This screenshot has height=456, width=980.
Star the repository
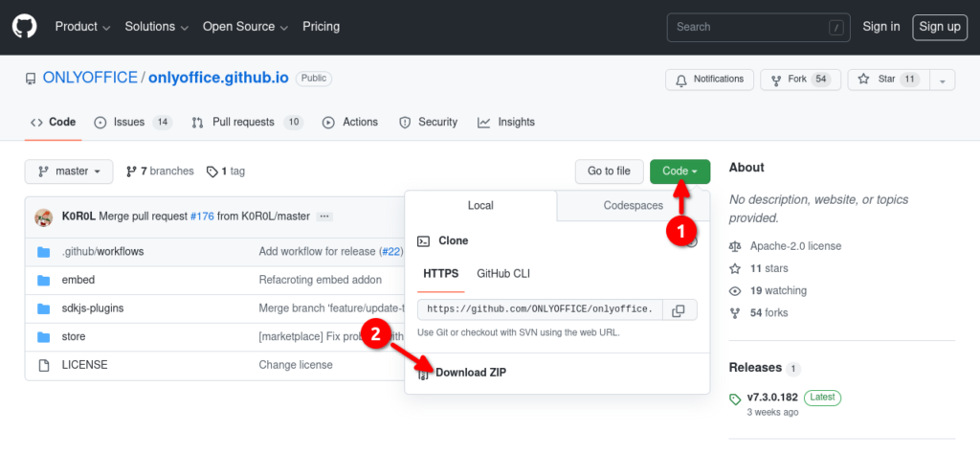(888, 80)
